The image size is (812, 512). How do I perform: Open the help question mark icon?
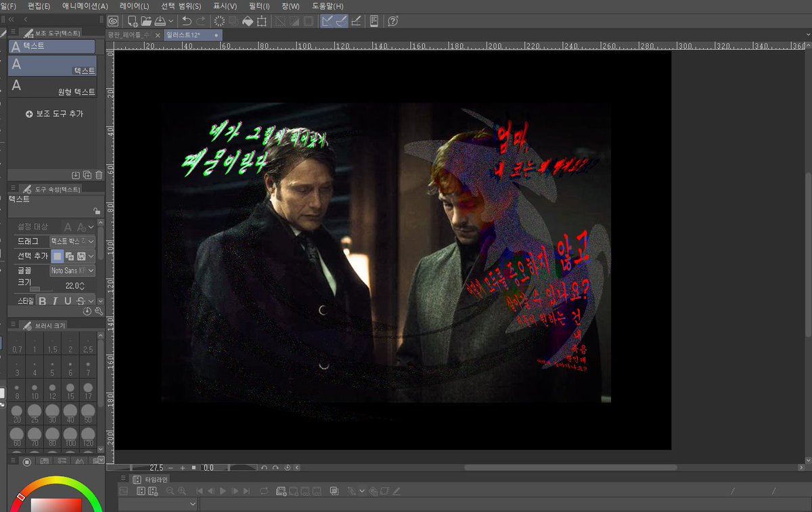(392, 21)
